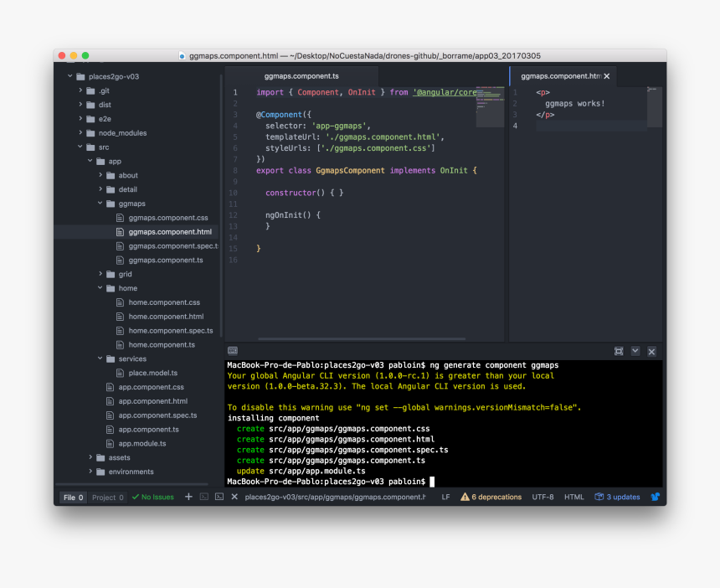Viewport: 720px width, 588px height.
Task: Click the File 0 diagnostics toggle
Action: [73, 497]
